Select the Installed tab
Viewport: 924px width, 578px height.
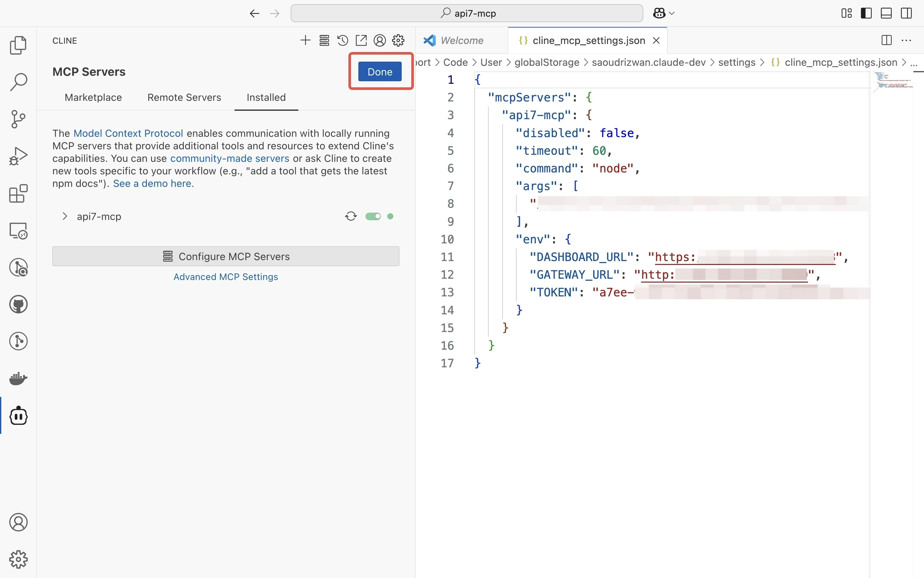(x=266, y=98)
